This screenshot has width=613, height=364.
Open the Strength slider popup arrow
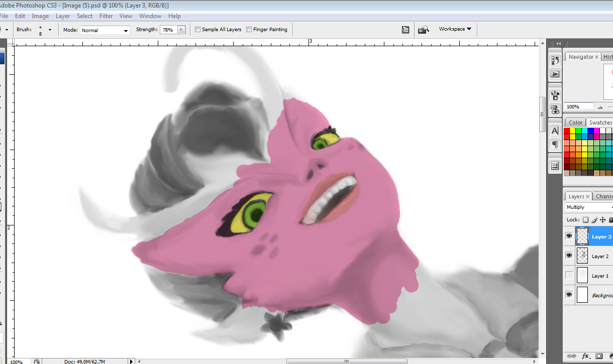click(x=181, y=30)
